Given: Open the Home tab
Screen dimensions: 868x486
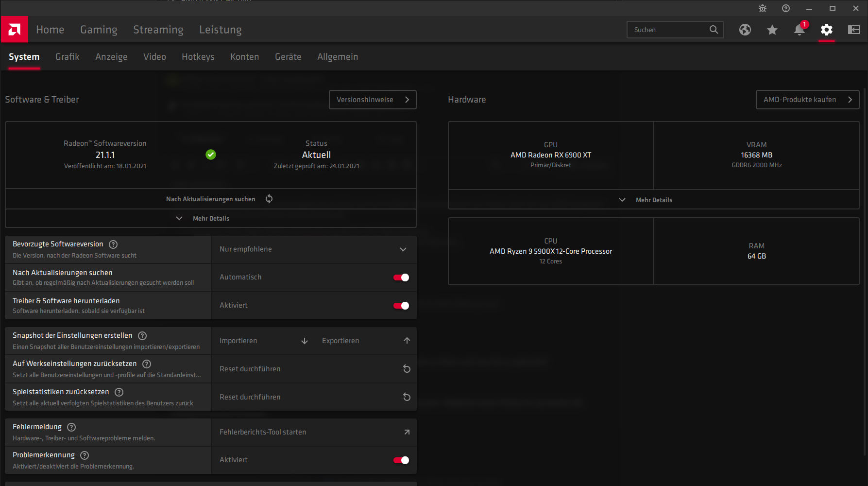Looking at the screenshot, I should coord(50,30).
